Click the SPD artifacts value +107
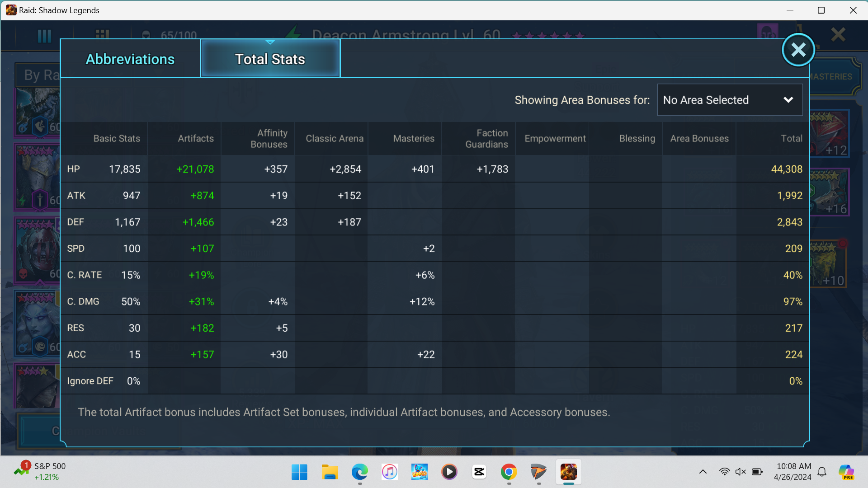This screenshot has width=868, height=488. coord(202,249)
